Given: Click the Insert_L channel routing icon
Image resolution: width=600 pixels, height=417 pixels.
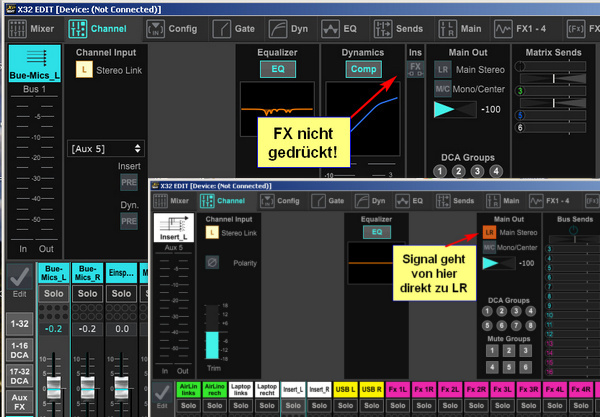Looking at the screenshot, I should click(174, 227).
